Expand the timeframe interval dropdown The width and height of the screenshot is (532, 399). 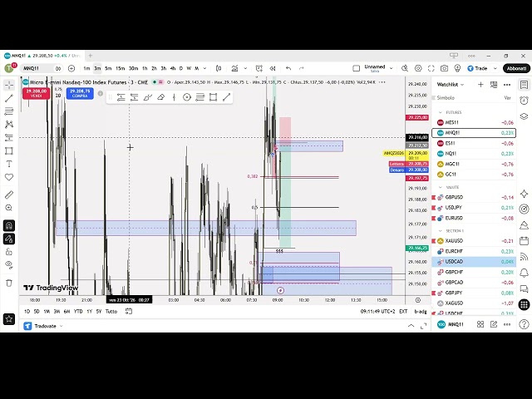204,68
